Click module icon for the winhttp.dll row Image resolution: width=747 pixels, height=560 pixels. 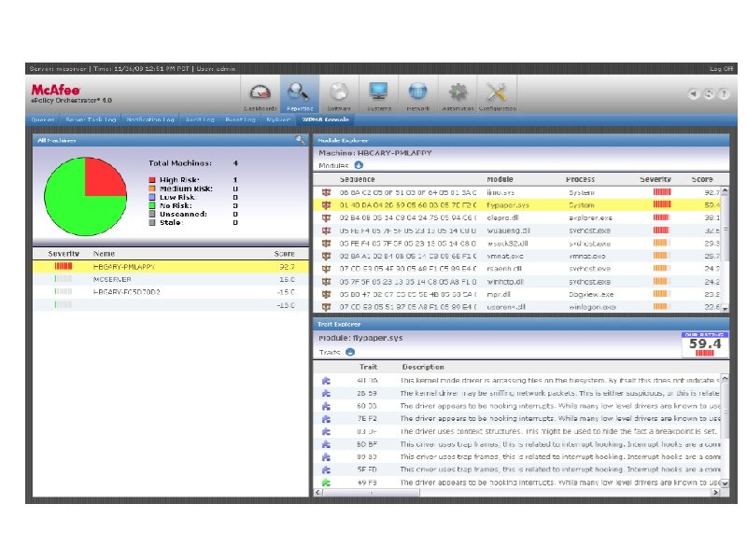point(326,282)
